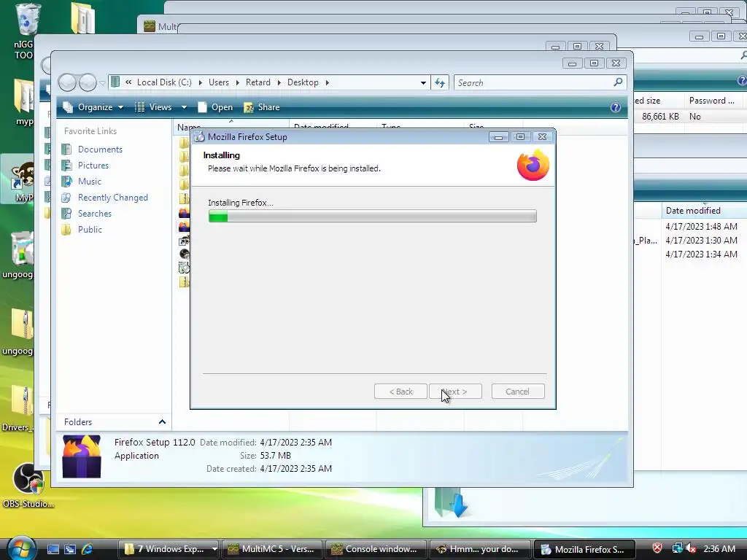Screen dimensions: 747x560
Task: Select Users in the address path
Action: (219, 82)
